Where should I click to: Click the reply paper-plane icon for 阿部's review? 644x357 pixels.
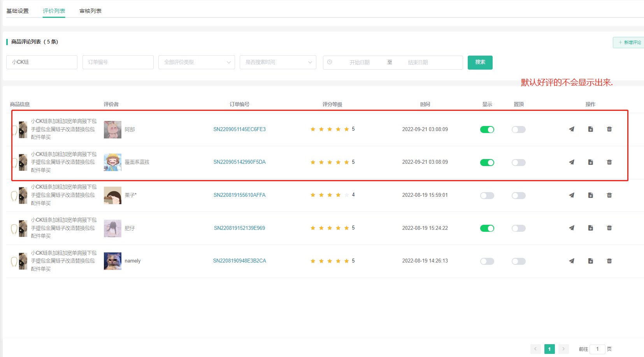571,129
